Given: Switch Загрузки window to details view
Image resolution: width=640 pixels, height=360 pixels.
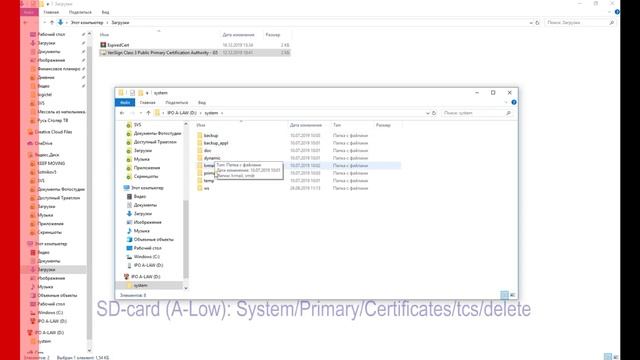Looking at the screenshot, I should tap(608, 357).
